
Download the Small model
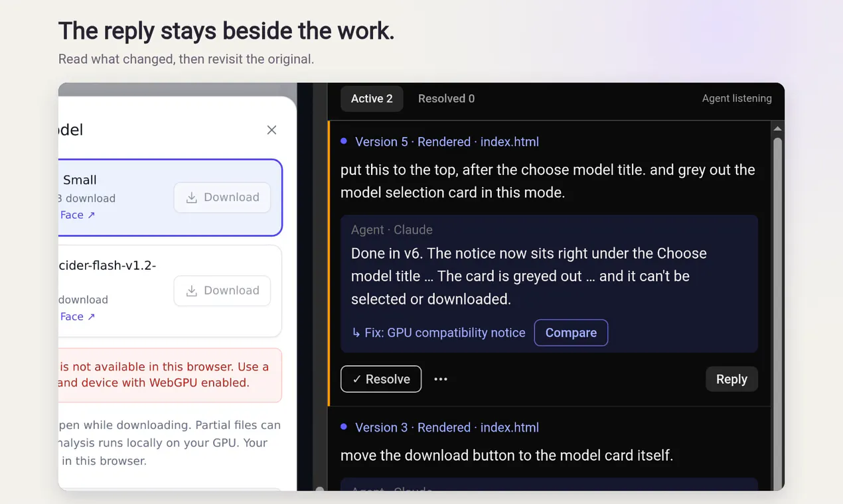click(x=222, y=198)
